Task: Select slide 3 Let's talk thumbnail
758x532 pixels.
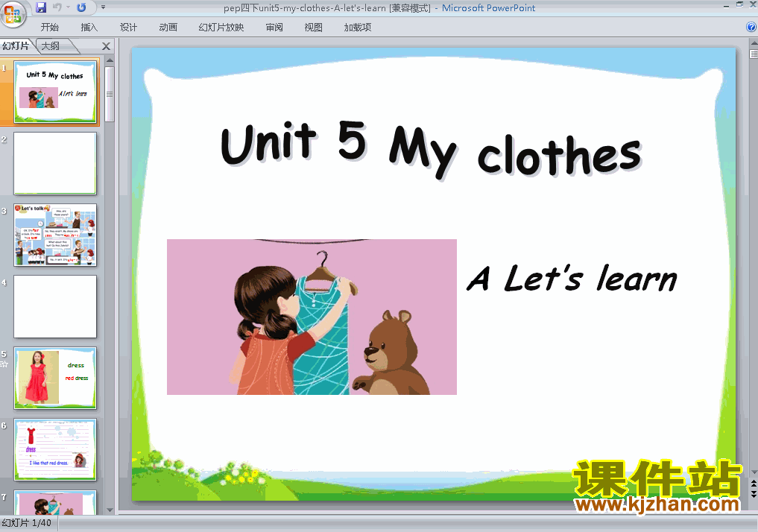Action: [55, 235]
